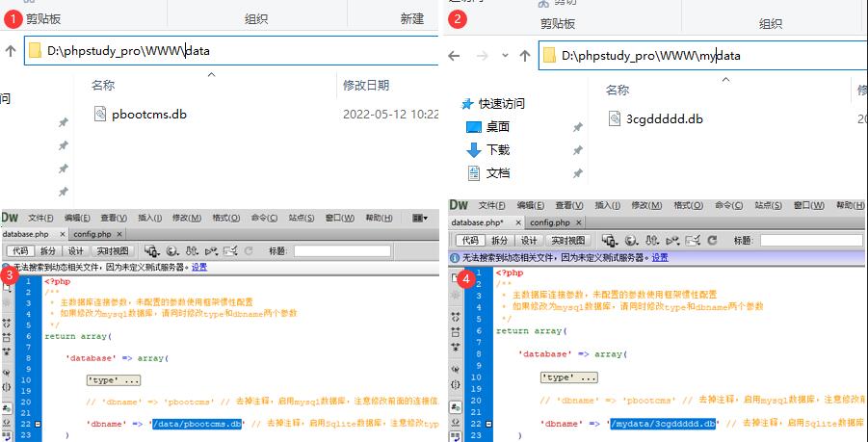The height and width of the screenshot is (442, 868).
Task: Collapse the line 22 code fold in left editor
Action: click(38, 424)
